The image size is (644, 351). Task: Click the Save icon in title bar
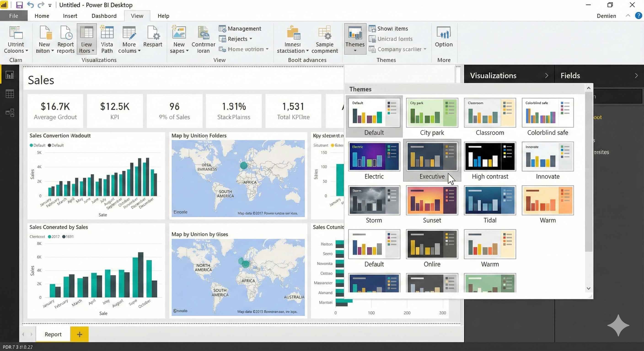coord(19,5)
